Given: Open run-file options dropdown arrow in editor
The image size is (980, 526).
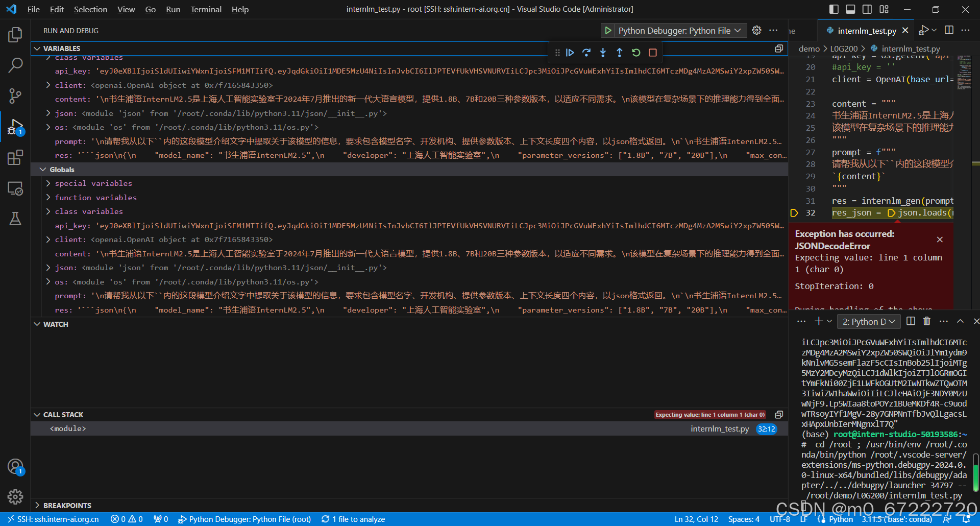Looking at the screenshot, I should pyautogui.click(x=934, y=31).
